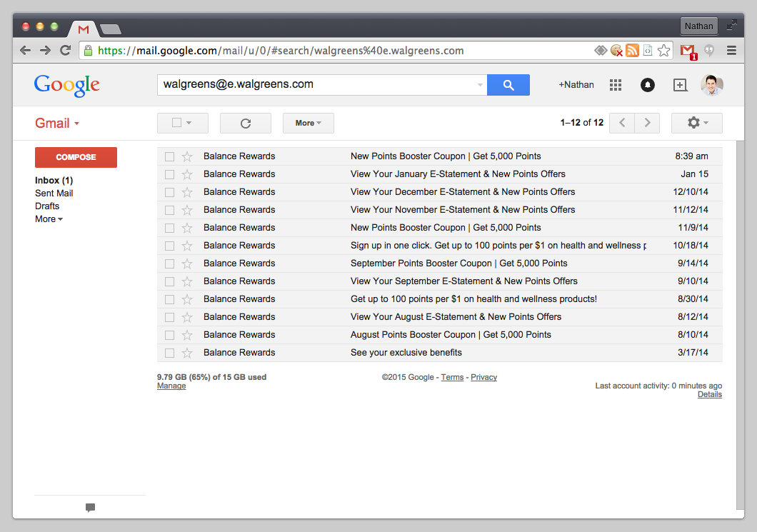Screen dimensions: 757x532
Task: Open the Privacy link
Action: [x=483, y=378]
